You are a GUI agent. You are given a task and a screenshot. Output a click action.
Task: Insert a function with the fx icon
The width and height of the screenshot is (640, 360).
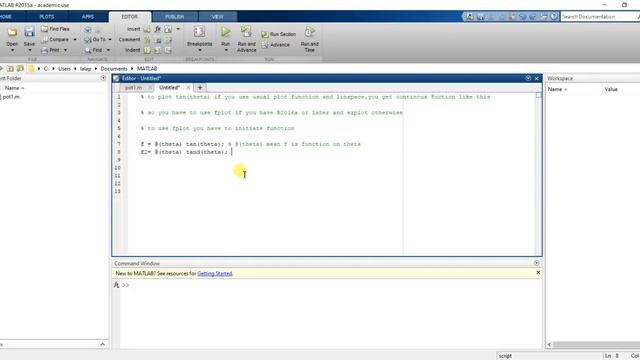click(x=158, y=29)
